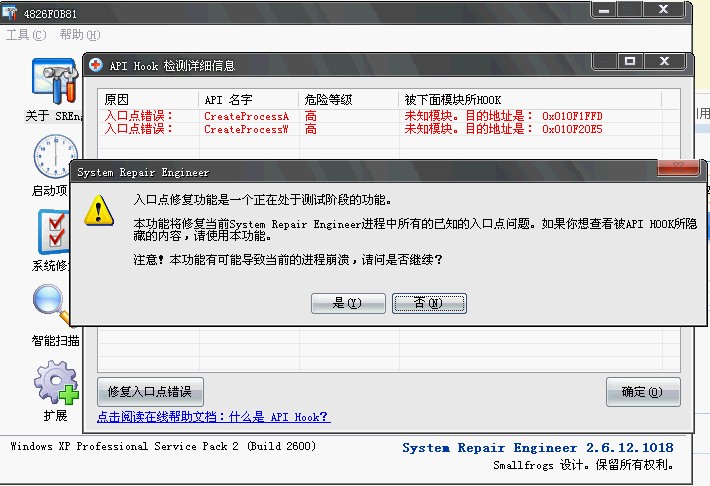Open the 帮助(H) menu
The width and height of the screenshot is (710, 486).
click(80, 35)
